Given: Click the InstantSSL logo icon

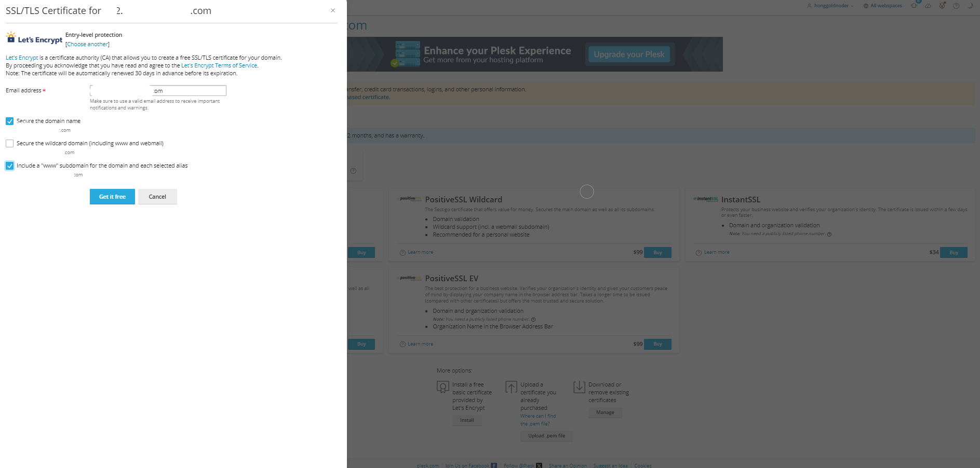Looking at the screenshot, I should pos(706,199).
